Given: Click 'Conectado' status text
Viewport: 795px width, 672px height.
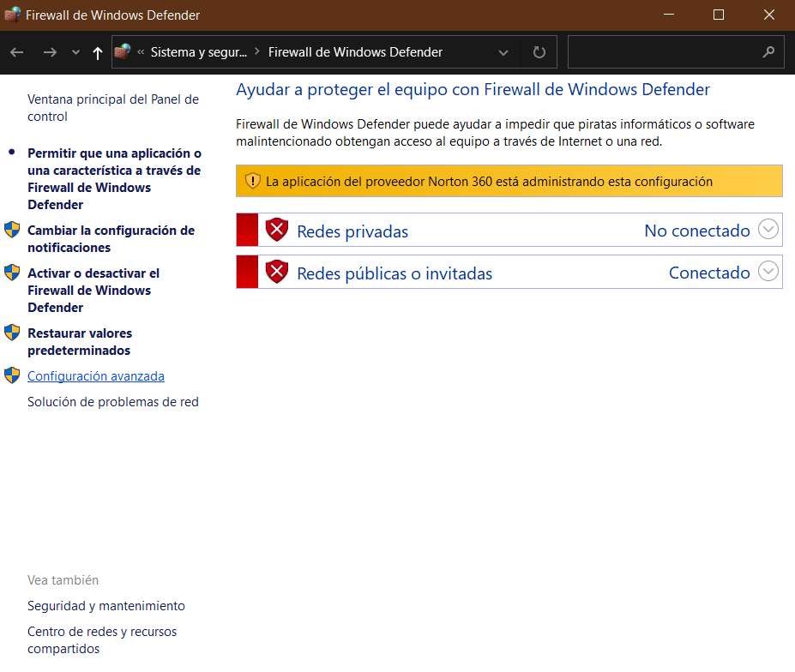Looking at the screenshot, I should [709, 273].
